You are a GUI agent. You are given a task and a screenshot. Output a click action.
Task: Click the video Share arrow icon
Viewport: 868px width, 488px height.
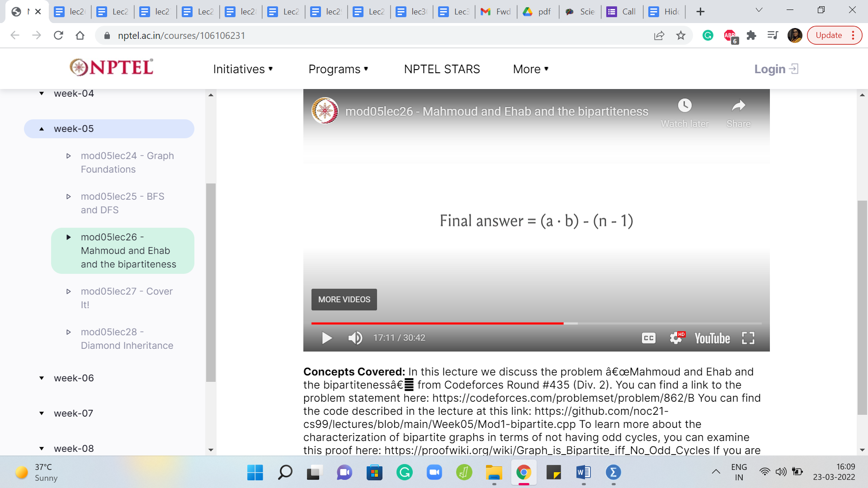tap(738, 106)
